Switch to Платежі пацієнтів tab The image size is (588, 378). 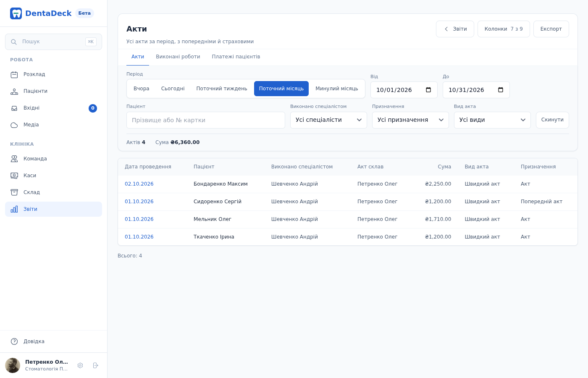236,57
